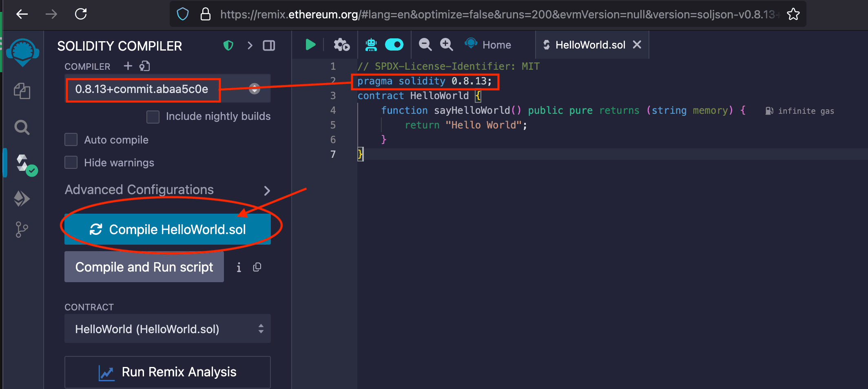
Task: Zoom in the editor font
Action: 446,44
